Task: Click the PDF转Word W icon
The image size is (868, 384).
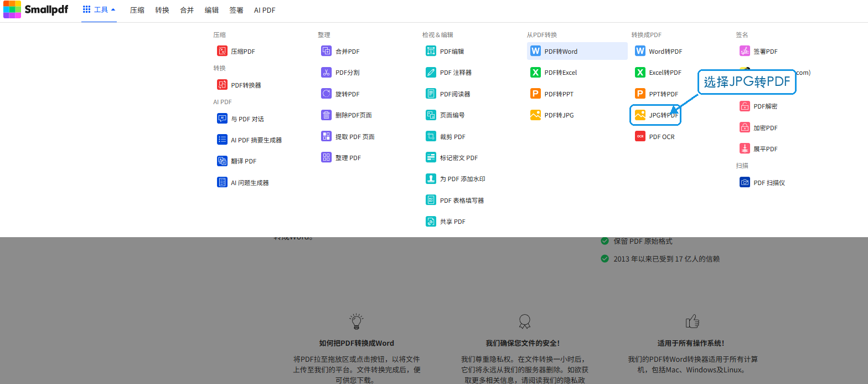Action: pyautogui.click(x=535, y=51)
